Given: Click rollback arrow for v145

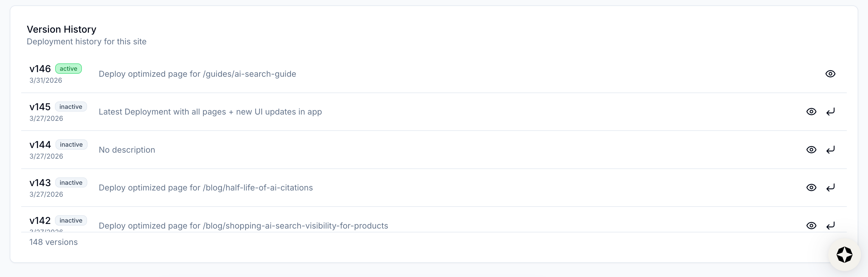Looking at the screenshot, I should [x=830, y=112].
